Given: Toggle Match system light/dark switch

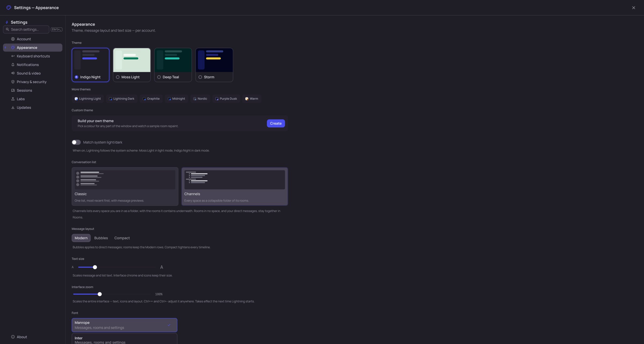Looking at the screenshot, I should [x=76, y=142].
